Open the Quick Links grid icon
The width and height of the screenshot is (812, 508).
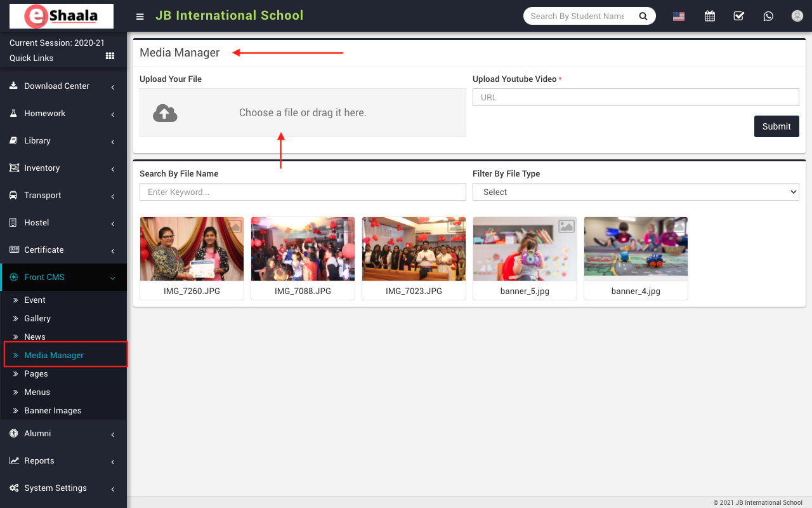pyautogui.click(x=110, y=57)
